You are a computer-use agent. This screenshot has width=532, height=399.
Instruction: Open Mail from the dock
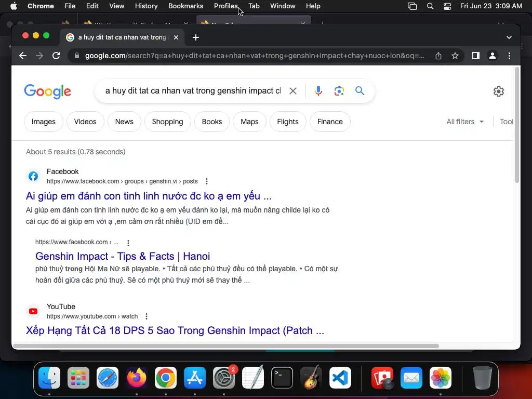[411, 378]
